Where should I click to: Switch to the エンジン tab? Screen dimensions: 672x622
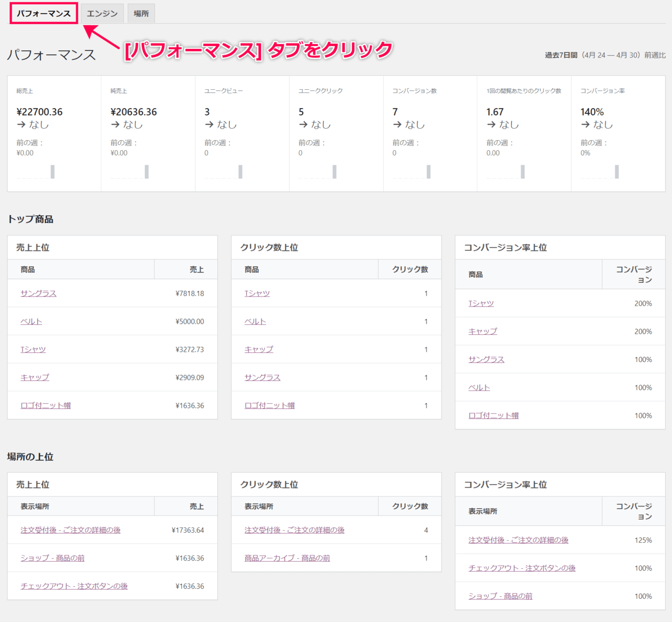pyautogui.click(x=102, y=14)
